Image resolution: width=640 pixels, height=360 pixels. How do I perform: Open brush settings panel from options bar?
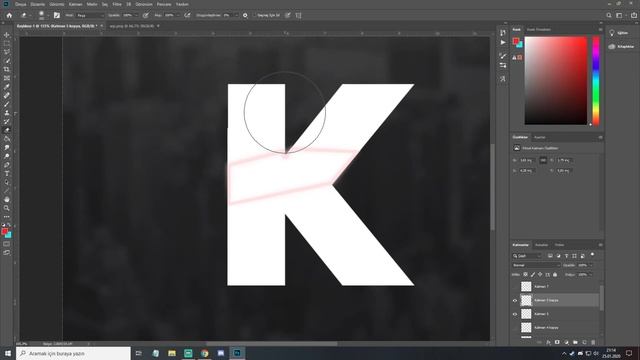click(57, 15)
